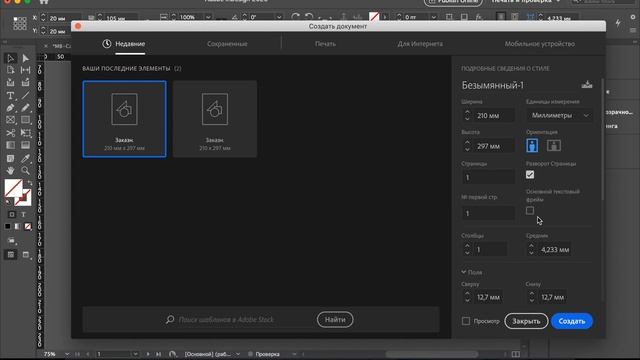Select the Gradient Feather tool
The image size is (640, 360).
coord(25,145)
